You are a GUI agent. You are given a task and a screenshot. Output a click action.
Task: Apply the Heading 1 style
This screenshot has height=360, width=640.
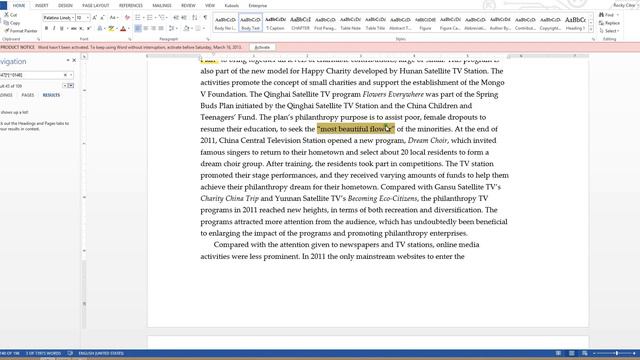575,23
